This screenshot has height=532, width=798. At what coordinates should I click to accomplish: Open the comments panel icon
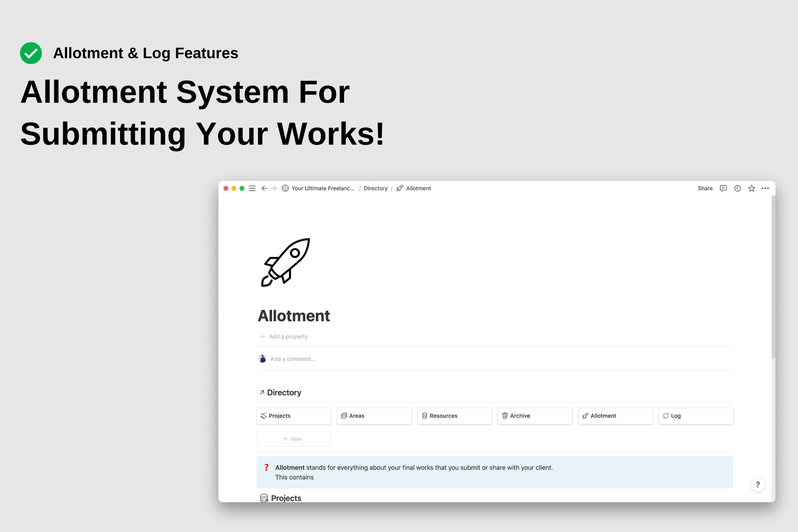pyautogui.click(x=723, y=188)
